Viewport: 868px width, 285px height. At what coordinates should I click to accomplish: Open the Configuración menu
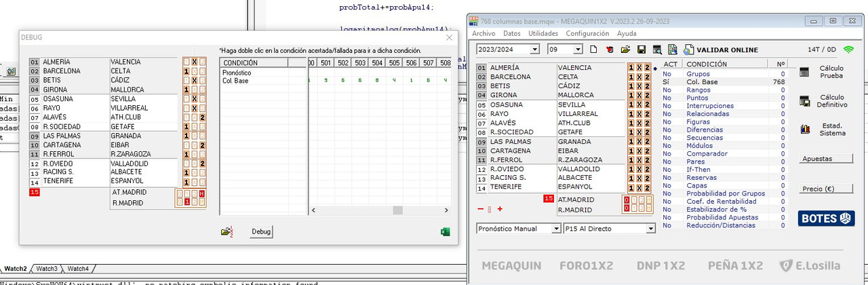pos(587,33)
